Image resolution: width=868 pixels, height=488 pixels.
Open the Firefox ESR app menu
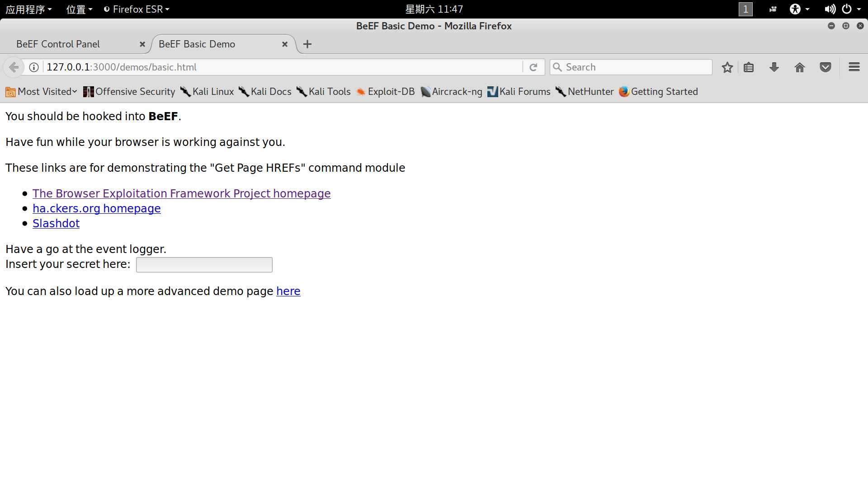[x=137, y=9]
